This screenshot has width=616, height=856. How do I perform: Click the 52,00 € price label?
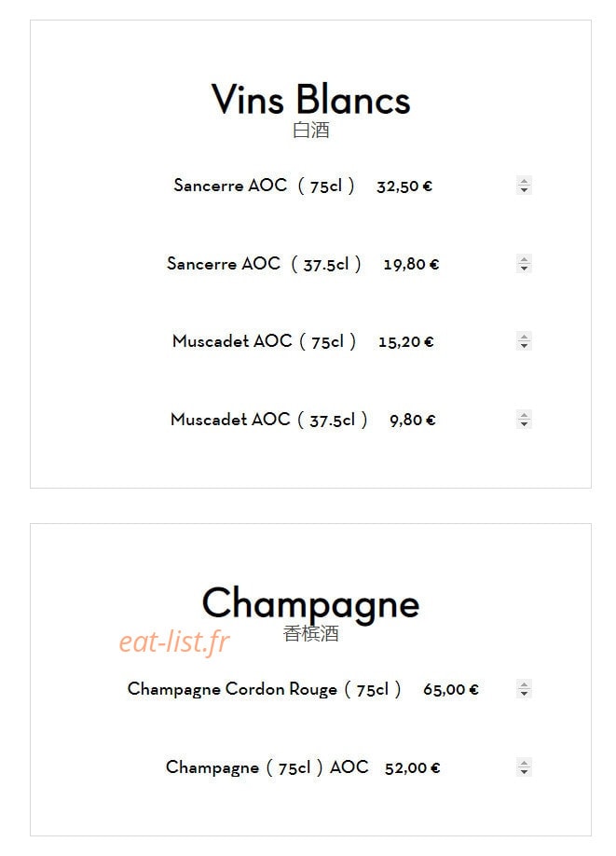(x=412, y=768)
